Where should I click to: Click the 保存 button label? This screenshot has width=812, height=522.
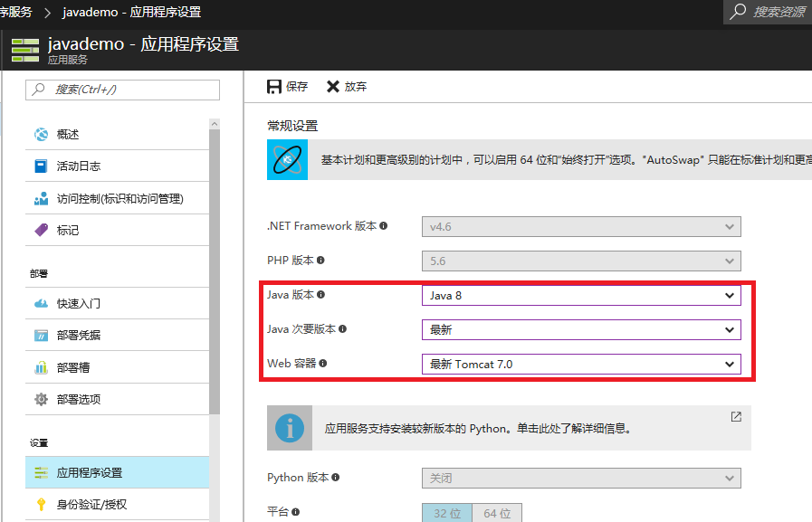click(x=297, y=86)
